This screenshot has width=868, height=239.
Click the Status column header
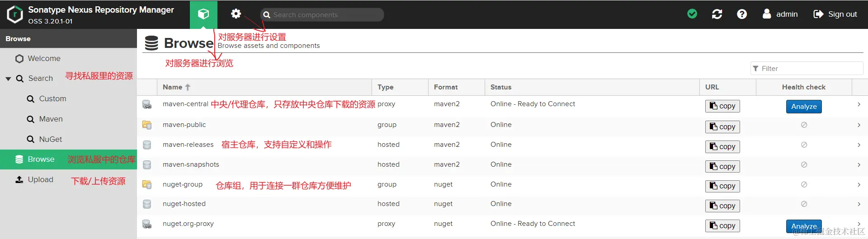pos(592,87)
